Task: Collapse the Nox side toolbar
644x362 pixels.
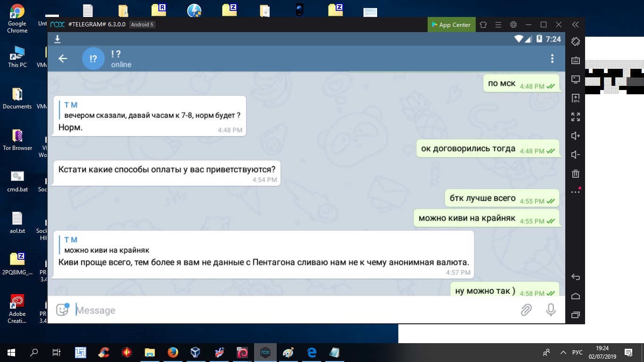Action: pyautogui.click(x=575, y=25)
